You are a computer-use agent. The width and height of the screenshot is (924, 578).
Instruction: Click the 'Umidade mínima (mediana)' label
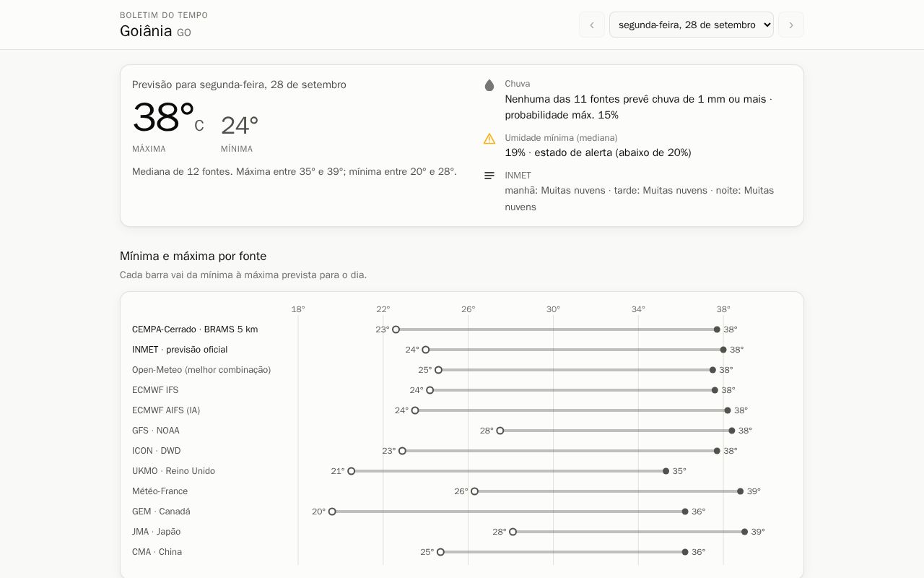coord(561,137)
